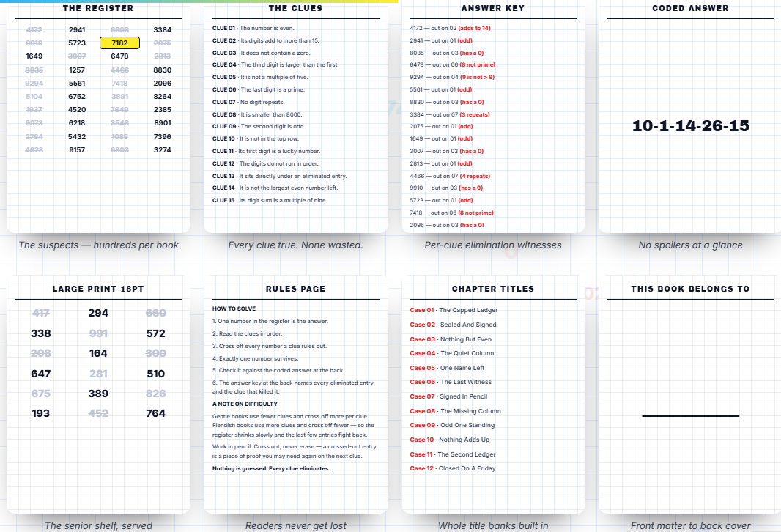This screenshot has height=532, width=781.
Task: Select number 764 in the Large Print card
Action: point(156,413)
